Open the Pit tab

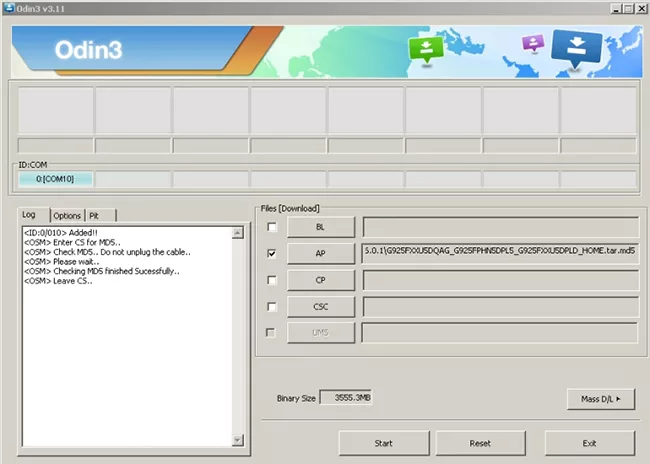click(94, 215)
